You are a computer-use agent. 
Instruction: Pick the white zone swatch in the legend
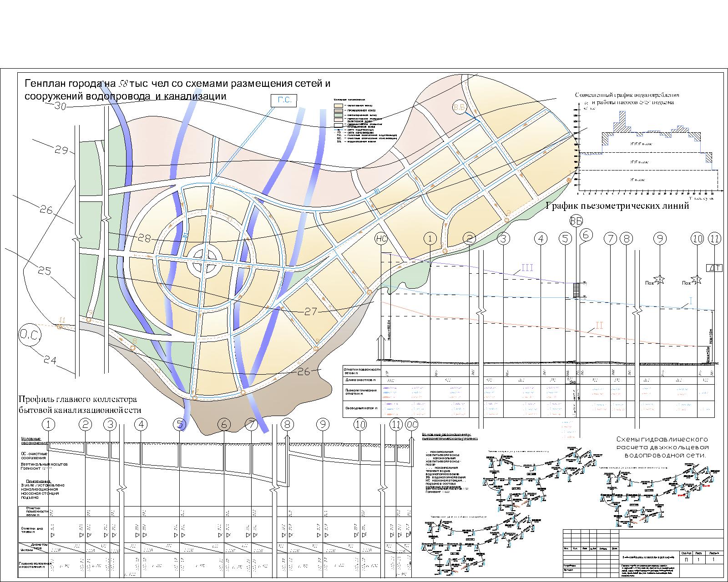[338, 125]
